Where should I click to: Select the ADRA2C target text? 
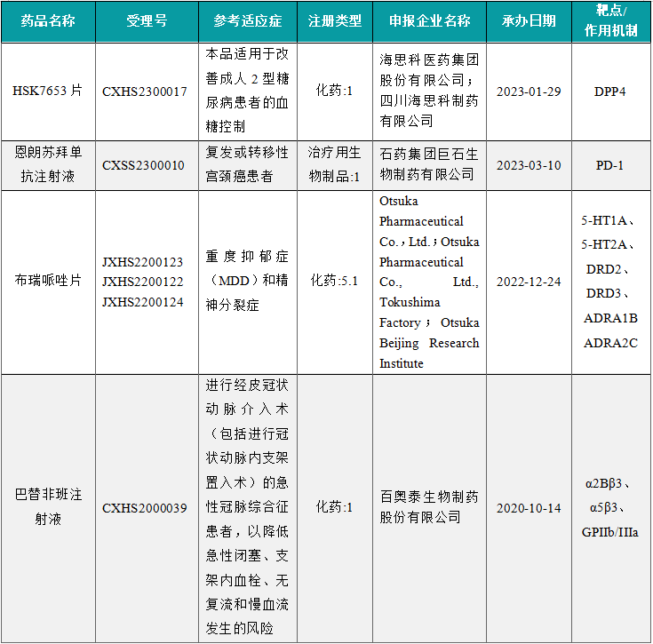coord(611,343)
